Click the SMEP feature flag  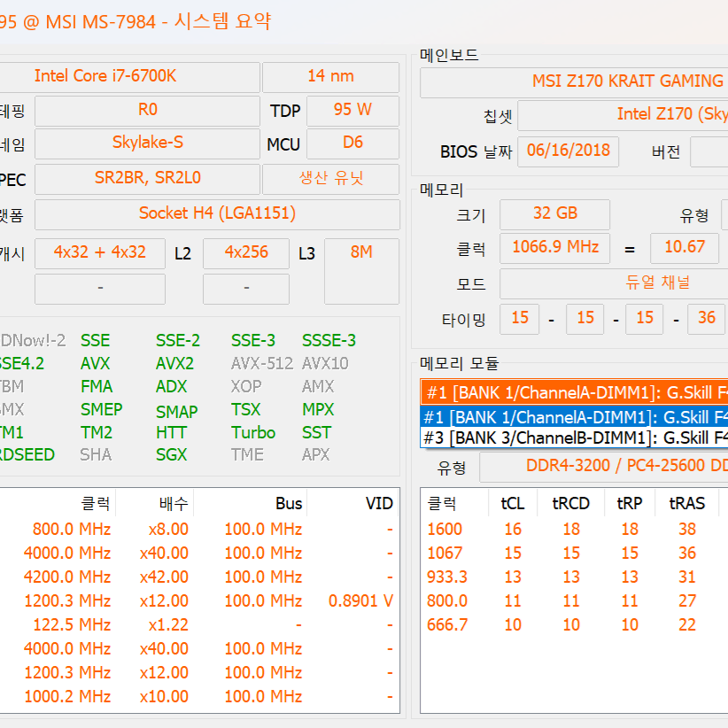click(101, 409)
